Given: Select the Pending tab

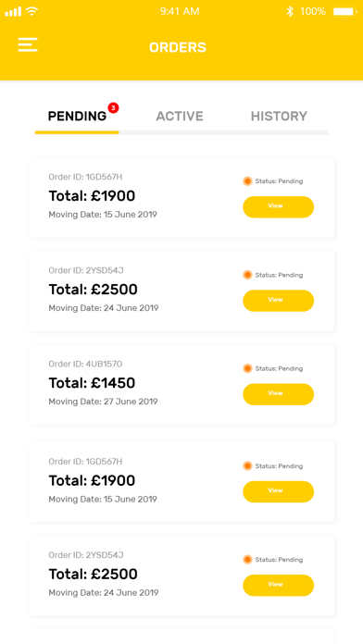Looking at the screenshot, I should [77, 117].
